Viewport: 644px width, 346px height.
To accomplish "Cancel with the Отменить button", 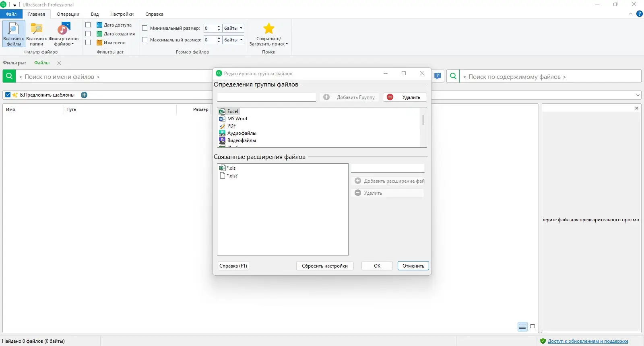I will (x=413, y=266).
